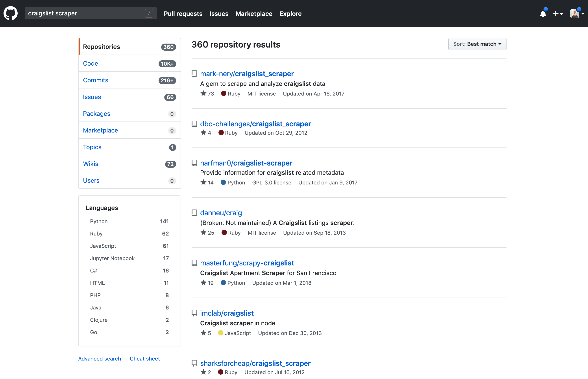
Task: Click the 5 stars count on imclab/craigslist
Action: (x=206, y=333)
